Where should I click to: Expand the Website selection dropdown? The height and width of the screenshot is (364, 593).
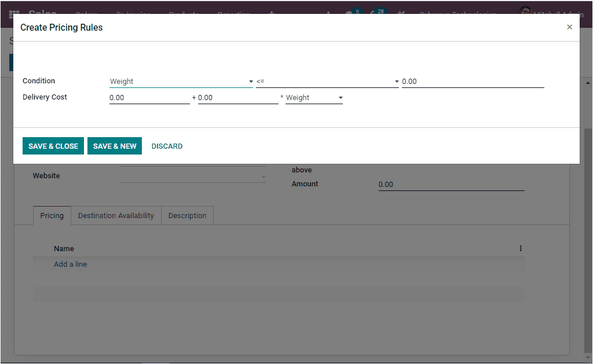263,175
